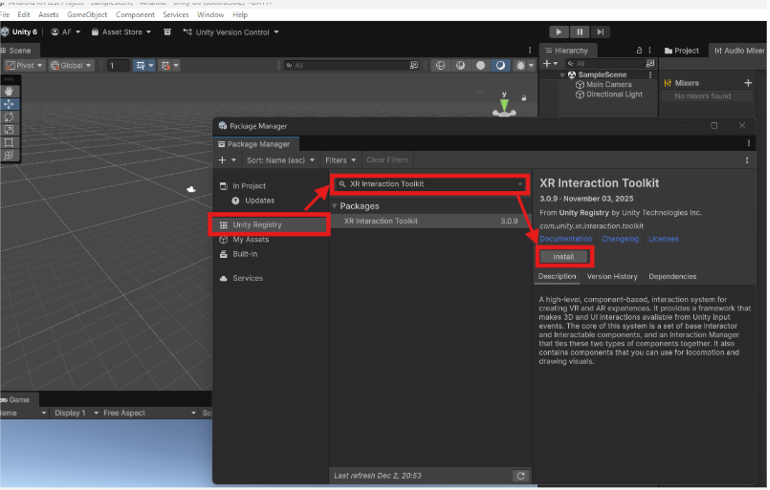The image size is (770, 490).
Task: Open the Global handle rotation dropdown
Action: pyautogui.click(x=71, y=65)
